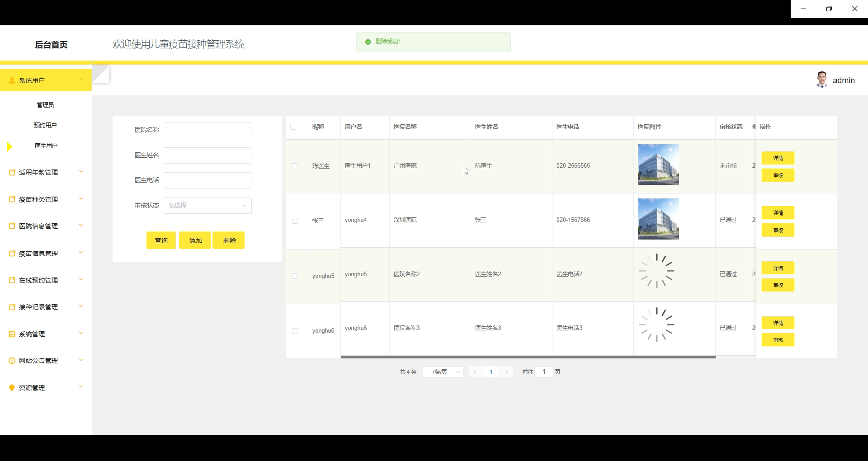Expand the 网站公告管理 chevron

(81, 360)
